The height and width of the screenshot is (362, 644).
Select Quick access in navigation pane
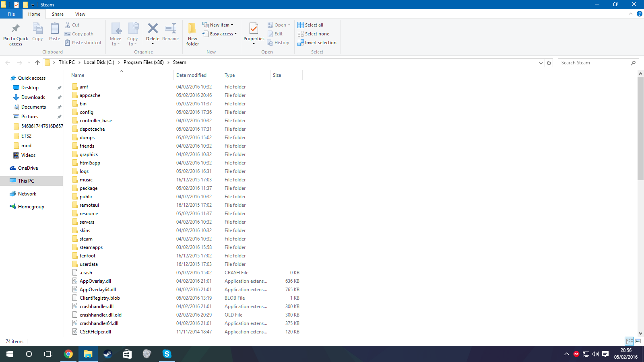pyautogui.click(x=32, y=78)
